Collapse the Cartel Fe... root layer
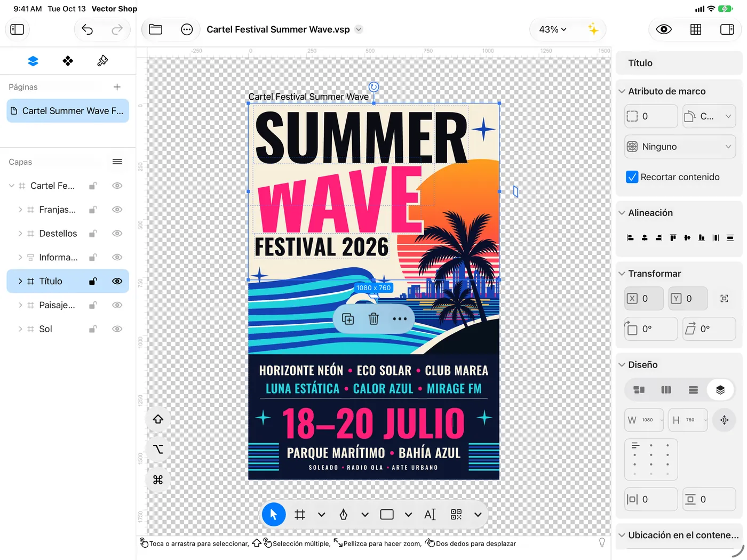Viewport: 747px width, 560px height. tap(12, 186)
